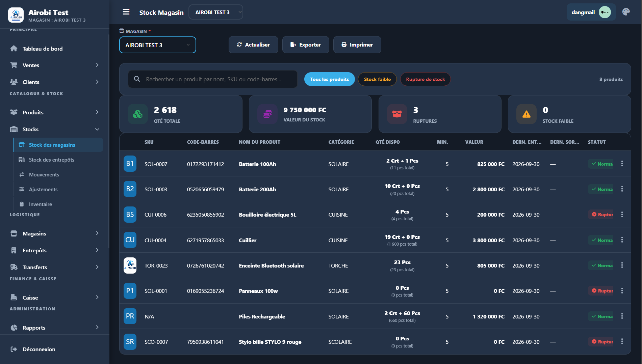
Task: Expand the Produits sidebar menu
Action: 55,112
